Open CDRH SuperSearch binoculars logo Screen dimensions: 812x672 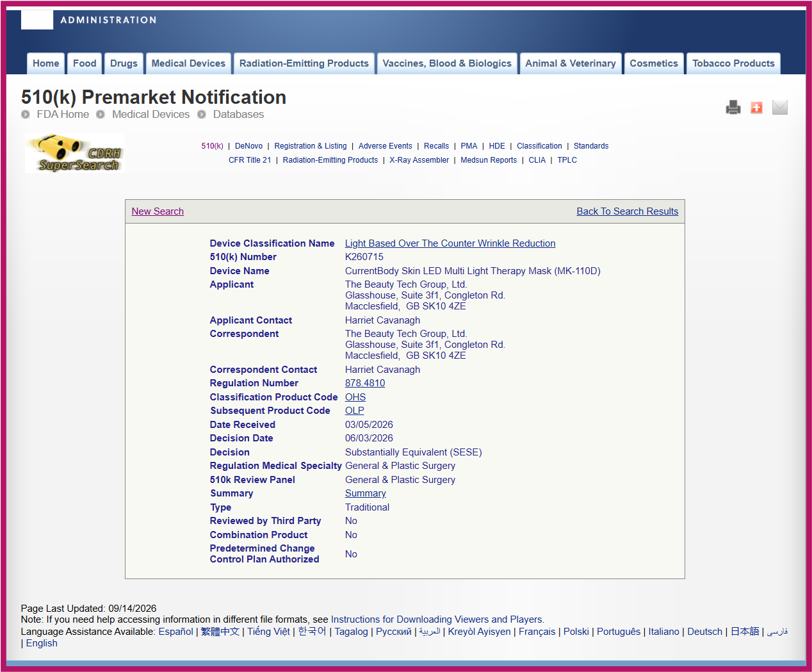click(74, 153)
